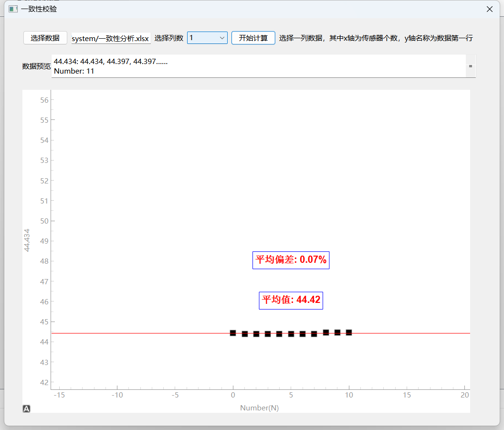The height and width of the screenshot is (430, 504).
Task: Click the data preview scrollbar handle
Action: click(x=471, y=66)
